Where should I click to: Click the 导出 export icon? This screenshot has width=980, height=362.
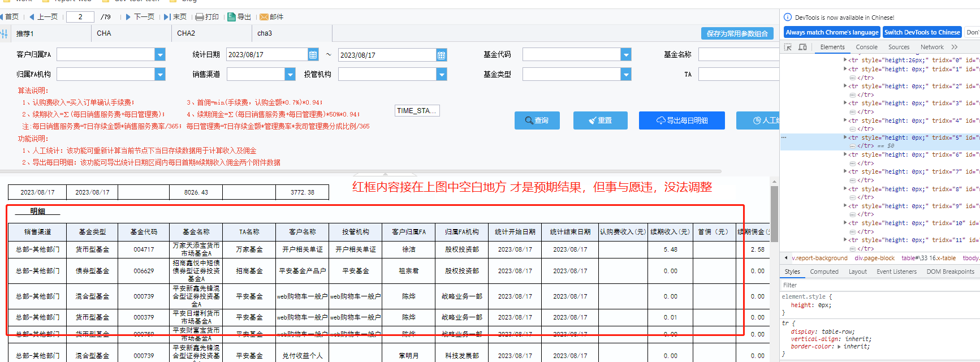point(231,17)
